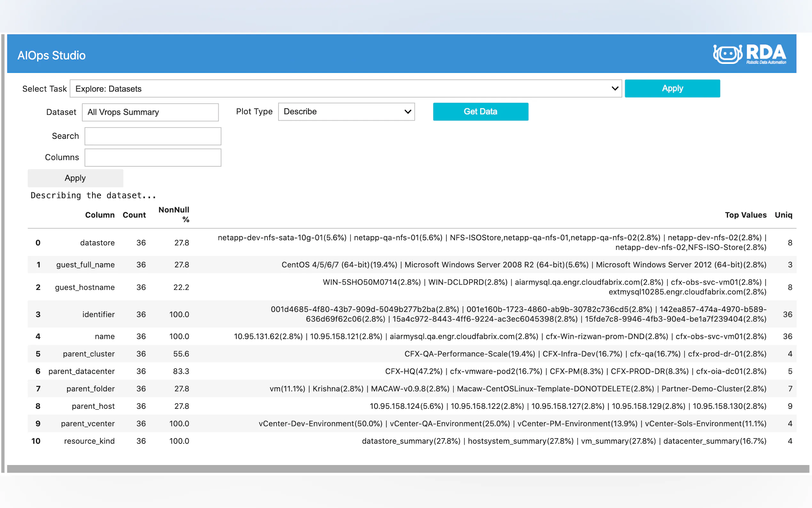Click the horizontal scrollbar at the bottom
The width and height of the screenshot is (812, 508).
(x=408, y=468)
